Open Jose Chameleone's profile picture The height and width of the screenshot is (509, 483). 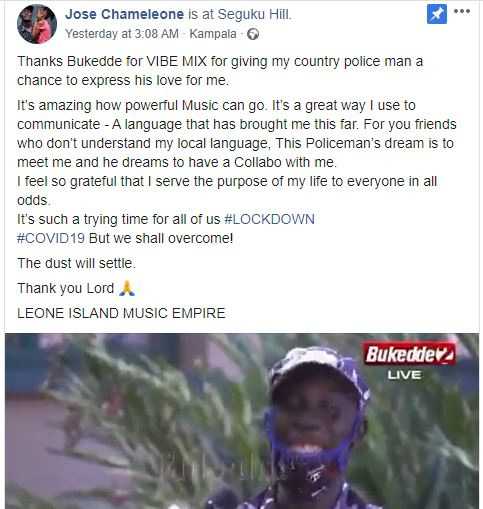pyautogui.click(x=37, y=24)
